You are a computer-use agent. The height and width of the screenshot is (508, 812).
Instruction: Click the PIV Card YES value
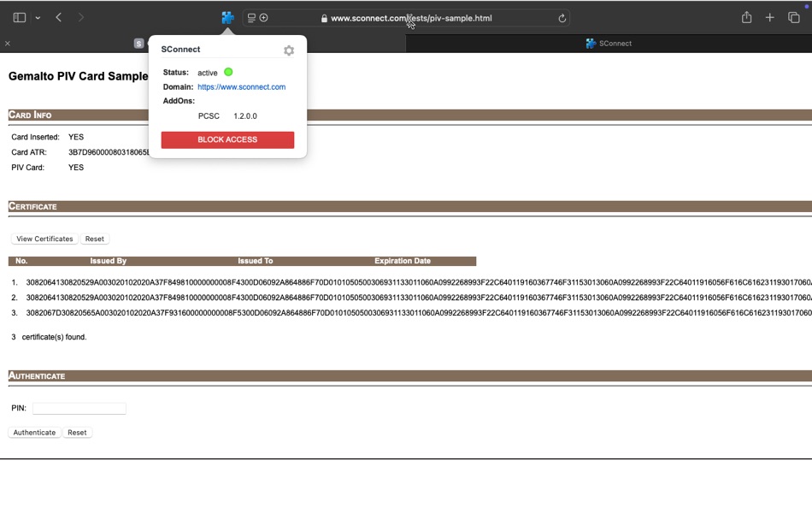point(75,168)
